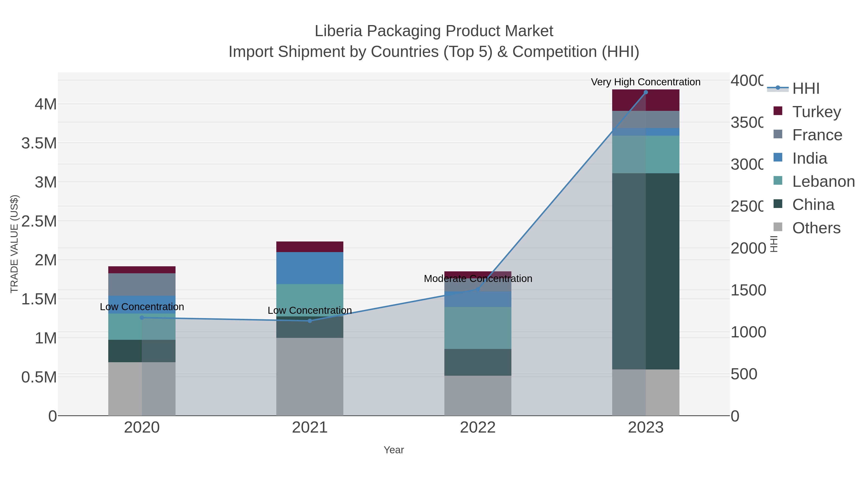Click the 2022 x-axis tick label
868x488 pixels.
478,427
